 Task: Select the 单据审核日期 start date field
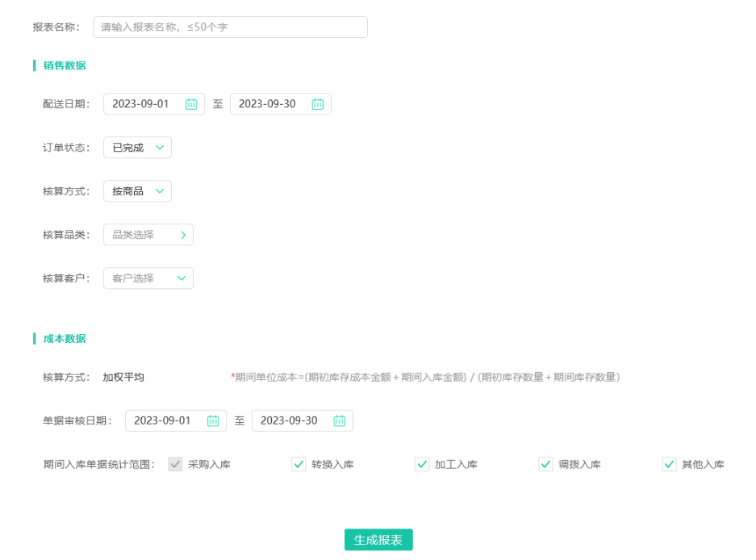pyautogui.click(x=165, y=420)
